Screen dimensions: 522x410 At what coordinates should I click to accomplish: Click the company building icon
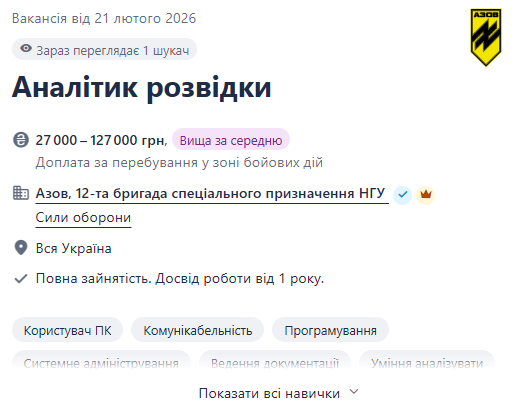tap(21, 193)
